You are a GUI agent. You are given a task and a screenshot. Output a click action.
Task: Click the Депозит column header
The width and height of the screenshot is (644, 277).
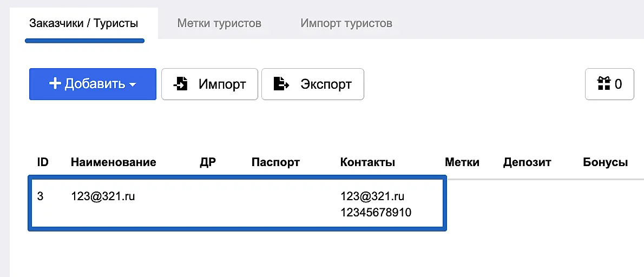(527, 162)
